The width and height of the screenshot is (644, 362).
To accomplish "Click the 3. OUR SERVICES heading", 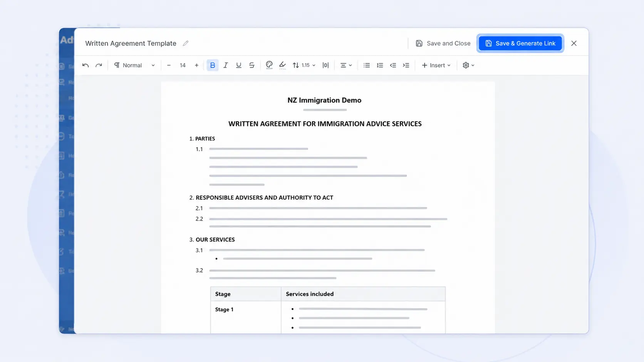I will (x=212, y=240).
